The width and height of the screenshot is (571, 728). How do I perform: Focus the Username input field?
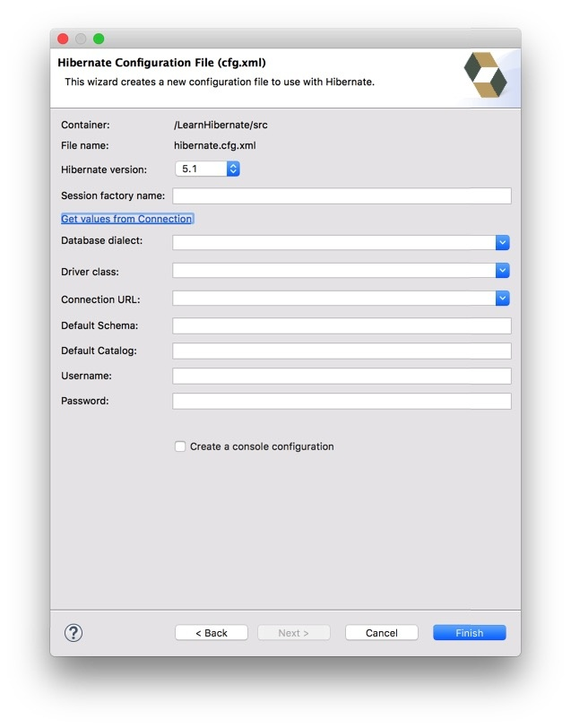pos(342,376)
